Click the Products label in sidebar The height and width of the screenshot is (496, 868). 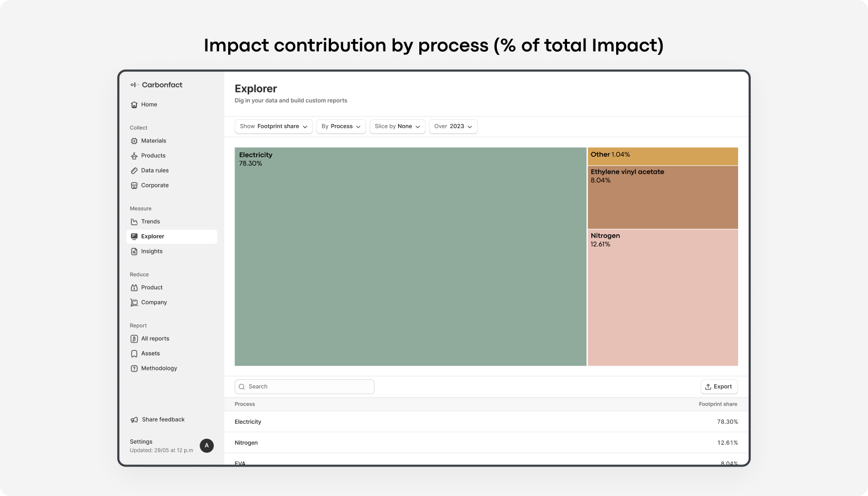(153, 156)
